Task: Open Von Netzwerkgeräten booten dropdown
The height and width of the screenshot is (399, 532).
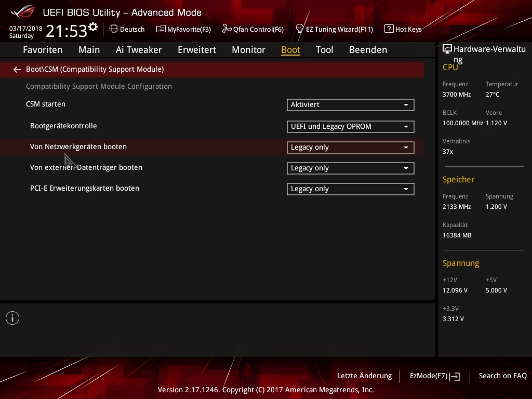Action: (350, 148)
